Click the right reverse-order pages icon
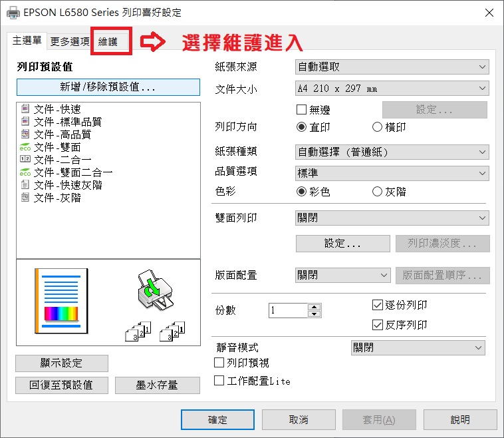504x438 pixels. [x=172, y=331]
